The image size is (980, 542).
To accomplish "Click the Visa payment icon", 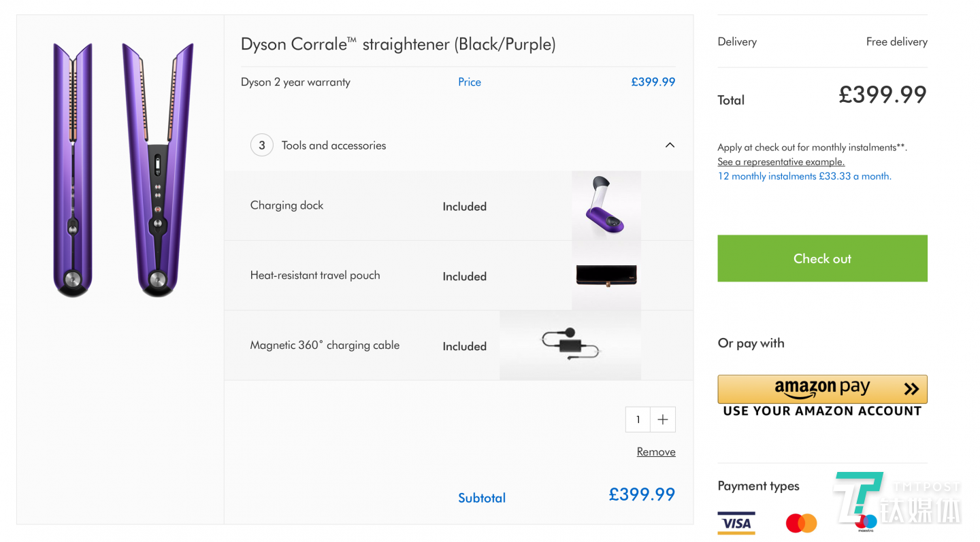I will coord(736,523).
